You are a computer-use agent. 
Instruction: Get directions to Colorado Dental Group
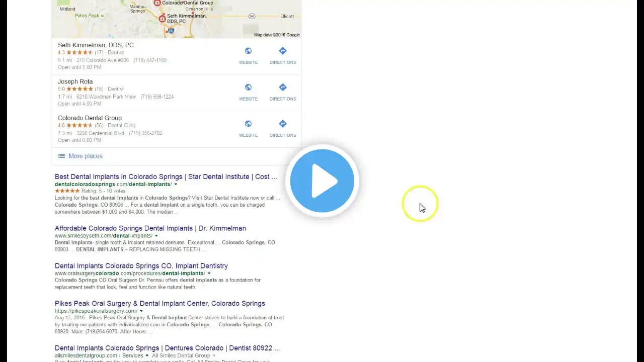point(282,124)
